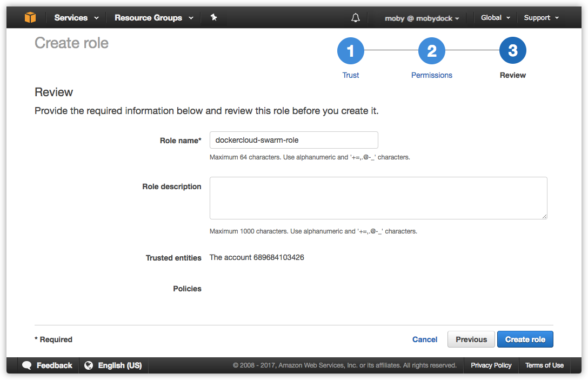The image size is (588, 380).
Task: Click the Feedback speech bubble icon
Action: pyautogui.click(x=28, y=365)
